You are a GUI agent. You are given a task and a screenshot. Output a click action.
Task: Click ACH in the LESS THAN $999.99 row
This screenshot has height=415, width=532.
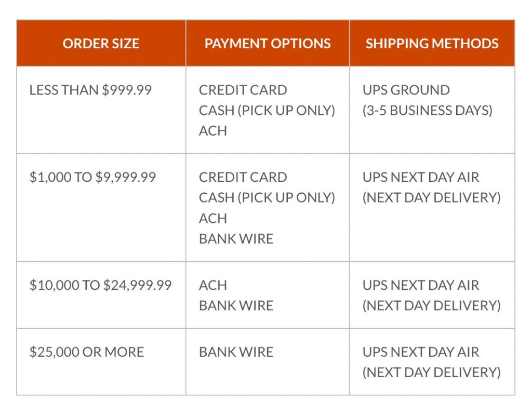point(213,131)
